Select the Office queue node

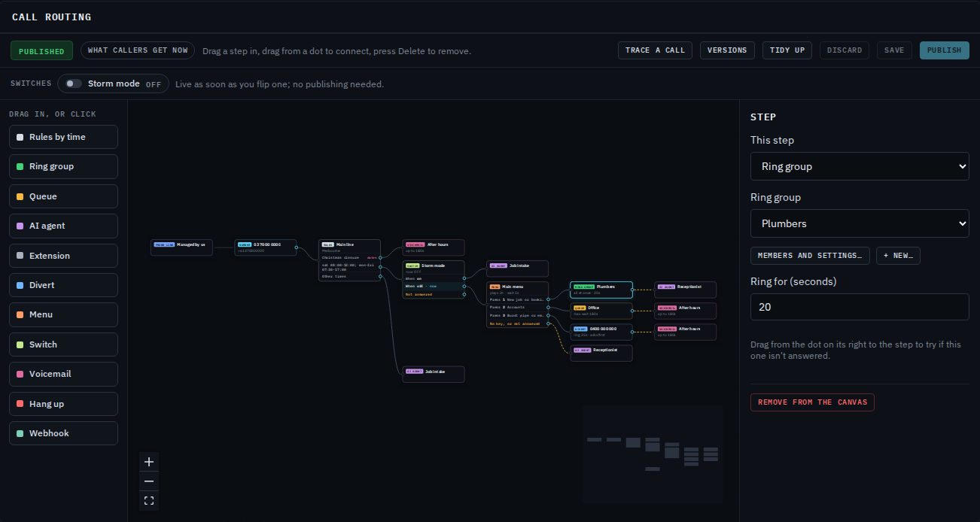(601, 311)
